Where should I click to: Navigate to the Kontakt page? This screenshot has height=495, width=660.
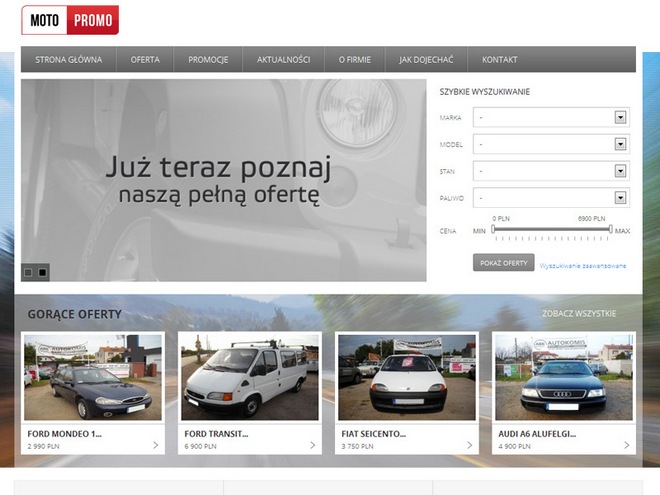click(x=499, y=60)
